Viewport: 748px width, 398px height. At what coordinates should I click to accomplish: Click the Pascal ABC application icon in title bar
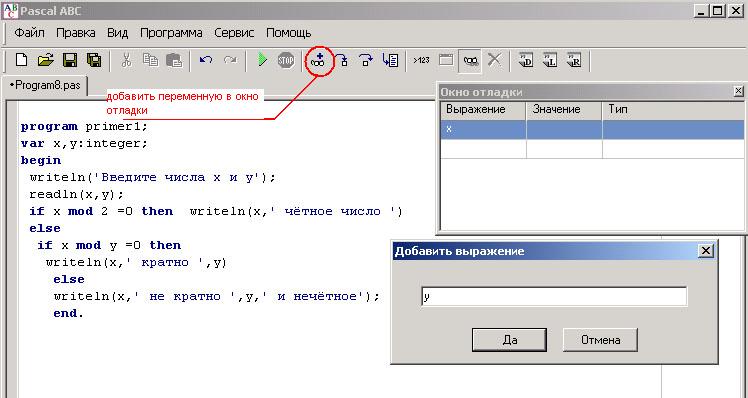coord(10,10)
